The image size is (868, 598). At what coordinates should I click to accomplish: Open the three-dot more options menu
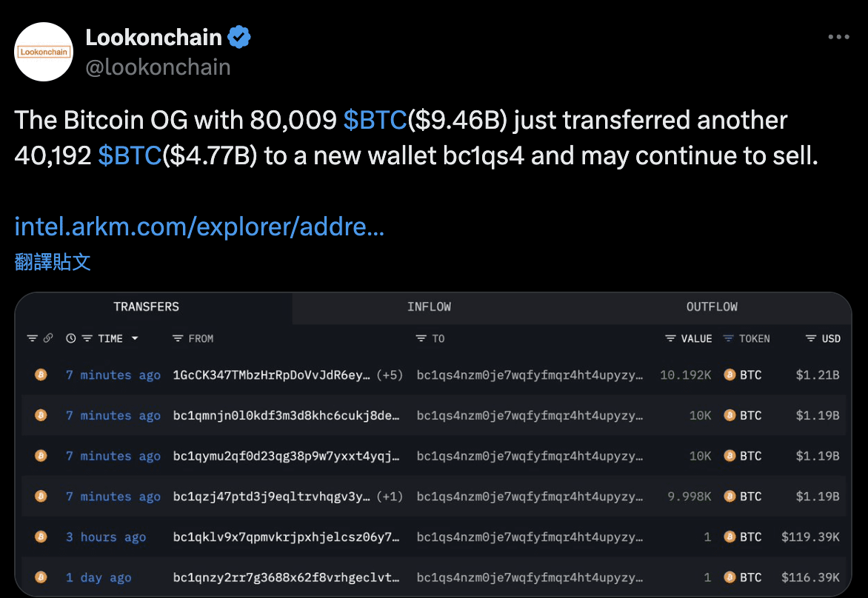[838, 36]
